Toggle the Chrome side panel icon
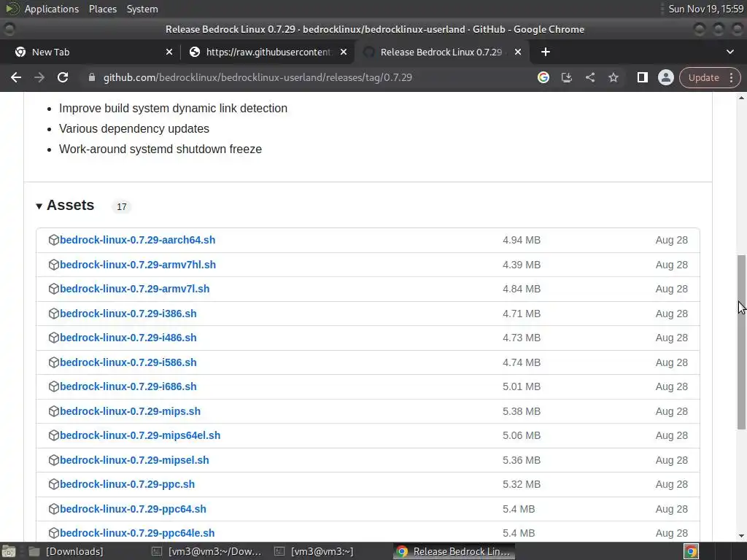The image size is (747, 560). tap(642, 77)
